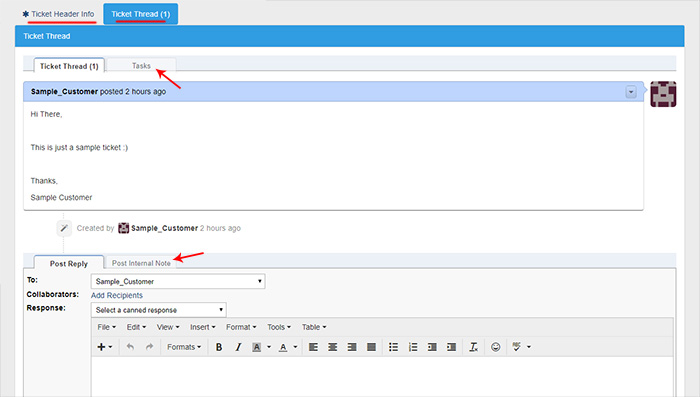700x397 pixels.
Task: Click Sample_Customer name after Created by
Action: pyautogui.click(x=164, y=228)
